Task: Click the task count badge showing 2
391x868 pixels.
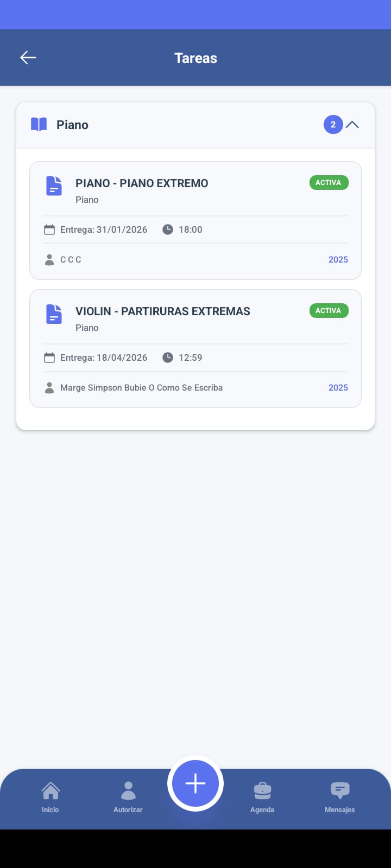Action: pyautogui.click(x=333, y=125)
